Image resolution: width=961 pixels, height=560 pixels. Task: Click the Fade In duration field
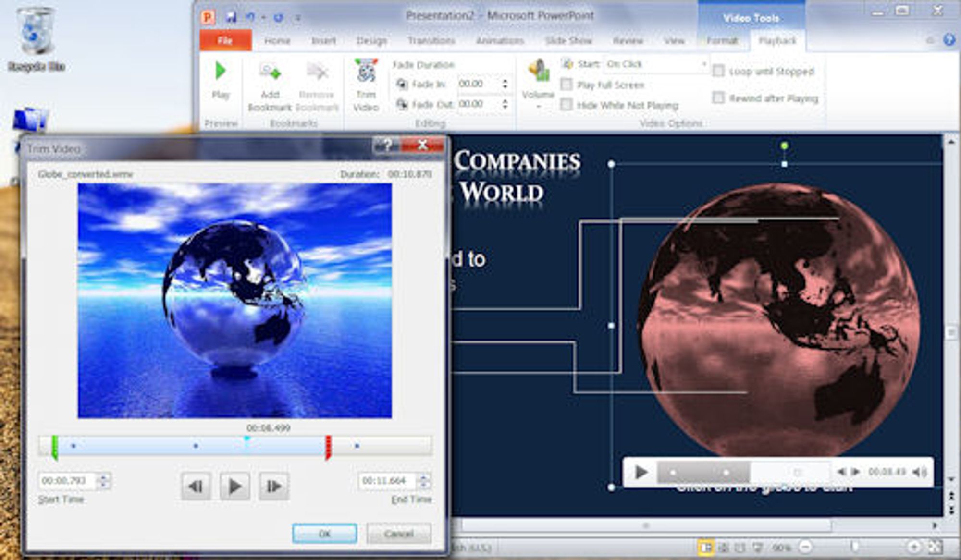(479, 84)
